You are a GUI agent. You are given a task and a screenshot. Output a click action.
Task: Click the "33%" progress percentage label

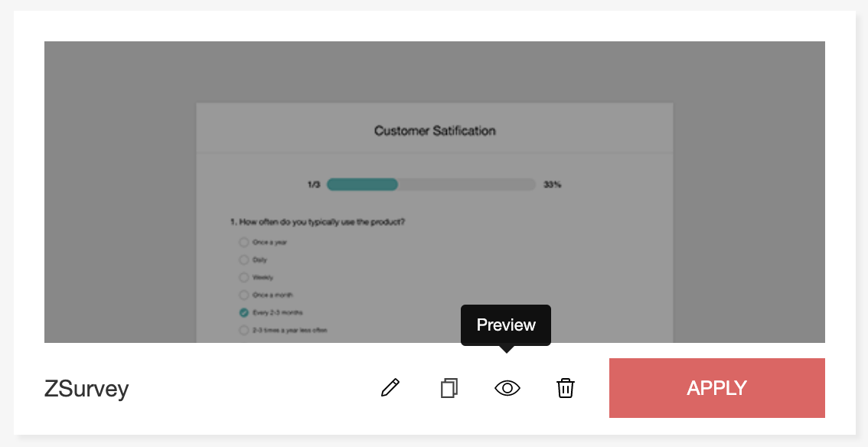point(553,184)
